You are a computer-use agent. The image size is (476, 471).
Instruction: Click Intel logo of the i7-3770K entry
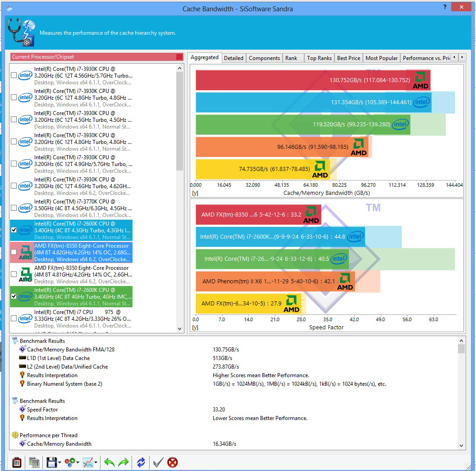click(25, 208)
